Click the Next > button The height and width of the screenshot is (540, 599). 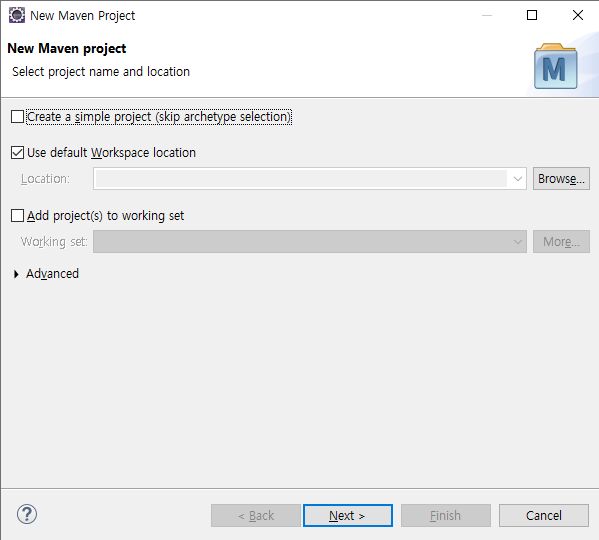tap(348, 516)
